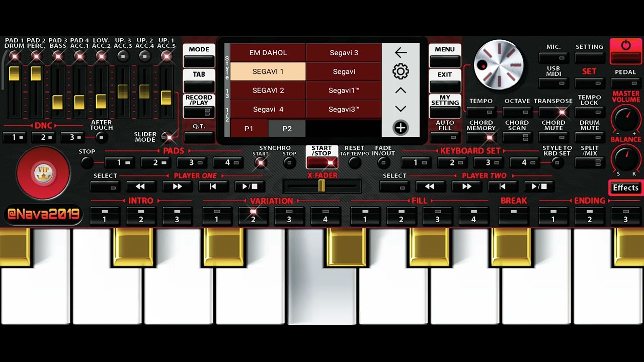Click Player One rewind button
This screenshot has width=644, height=362.
[x=140, y=187]
